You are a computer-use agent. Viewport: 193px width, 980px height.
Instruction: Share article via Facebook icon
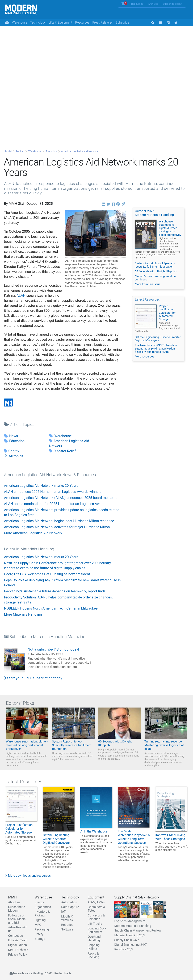pyautogui.click(x=113, y=204)
